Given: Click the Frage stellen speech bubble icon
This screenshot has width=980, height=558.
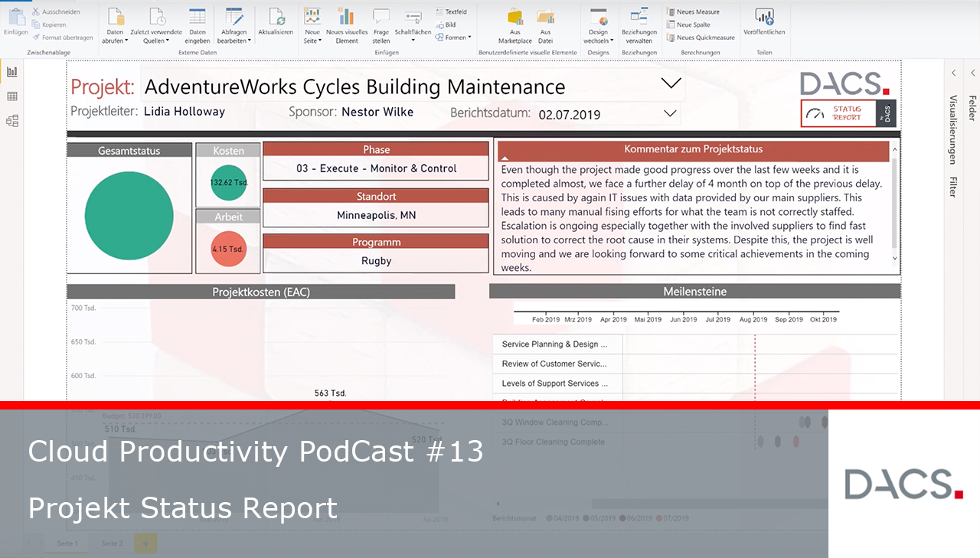Looking at the screenshot, I should (x=381, y=17).
